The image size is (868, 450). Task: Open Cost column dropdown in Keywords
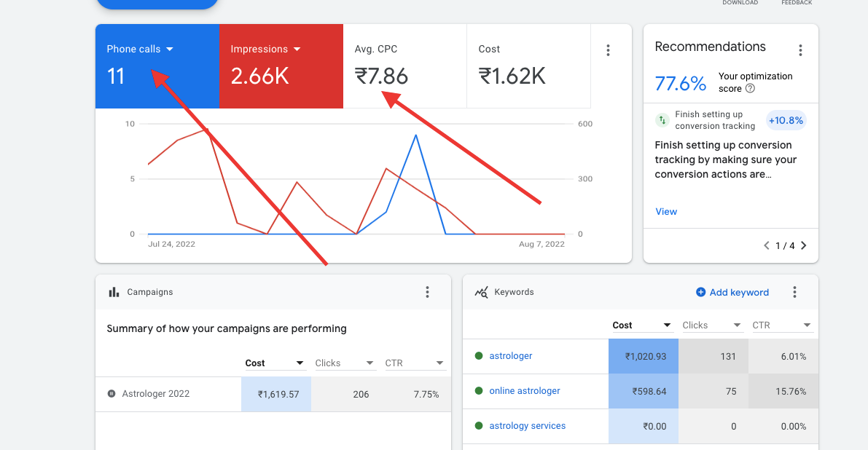click(667, 325)
